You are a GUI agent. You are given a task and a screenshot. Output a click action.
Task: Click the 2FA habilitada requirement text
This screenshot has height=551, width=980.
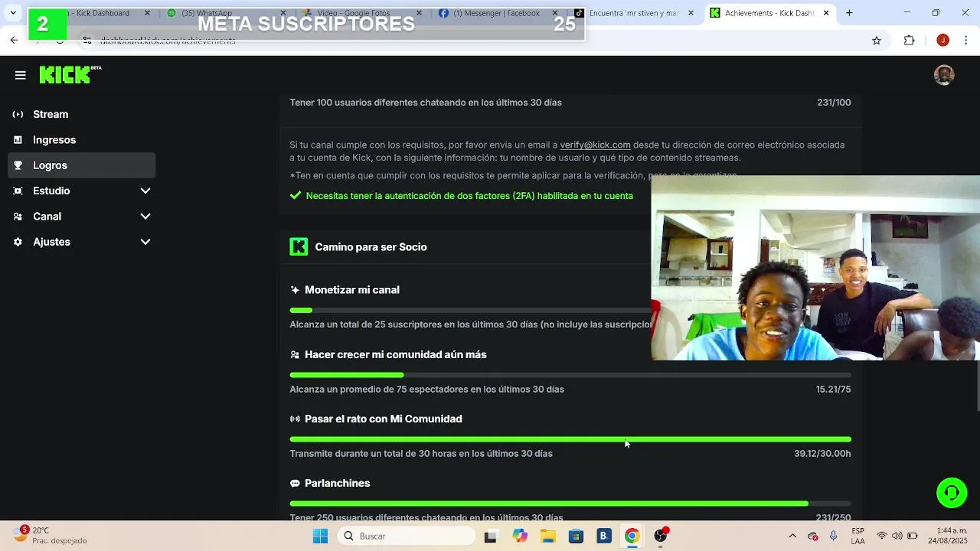point(469,195)
